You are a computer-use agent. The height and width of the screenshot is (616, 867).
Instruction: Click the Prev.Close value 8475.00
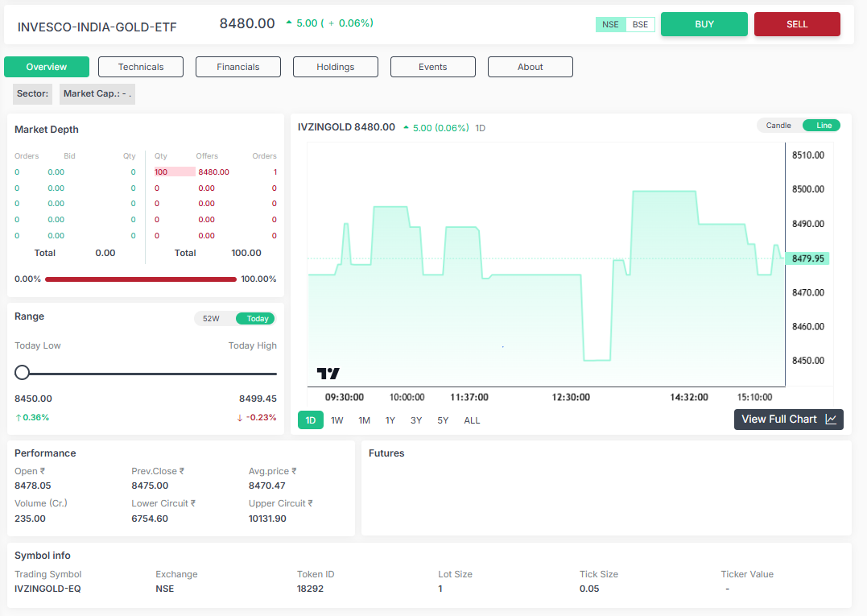click(150, 486)
